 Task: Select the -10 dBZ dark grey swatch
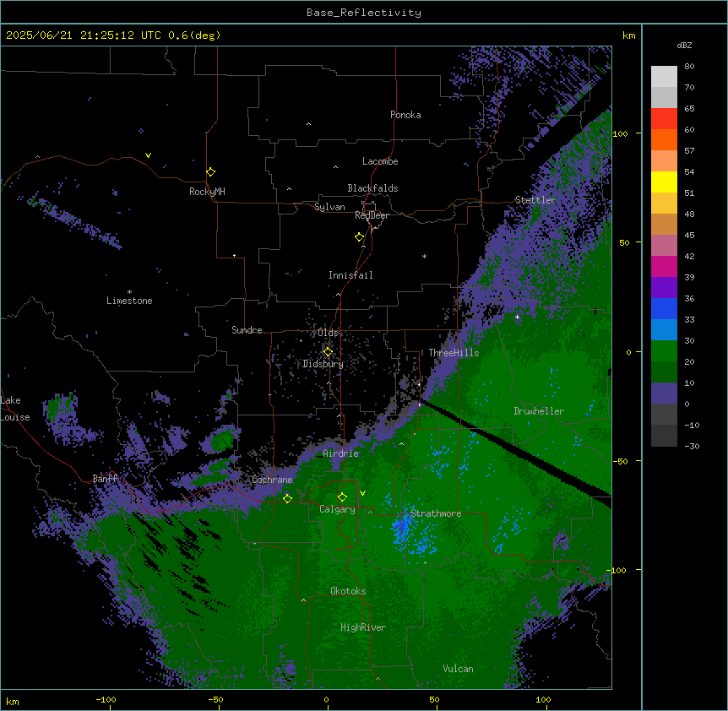pyautogui.click(x=664, y=436)
